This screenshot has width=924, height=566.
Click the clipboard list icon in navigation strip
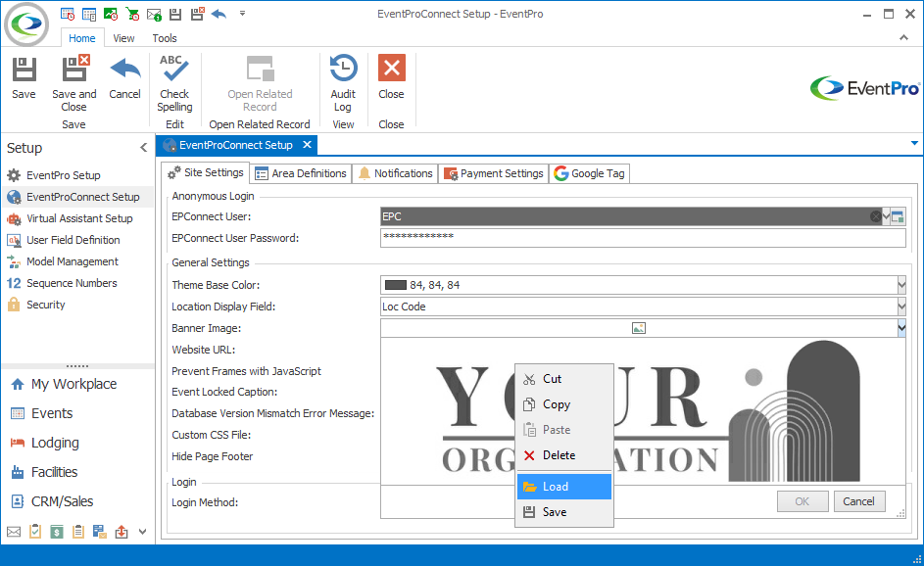coord(77,532)
